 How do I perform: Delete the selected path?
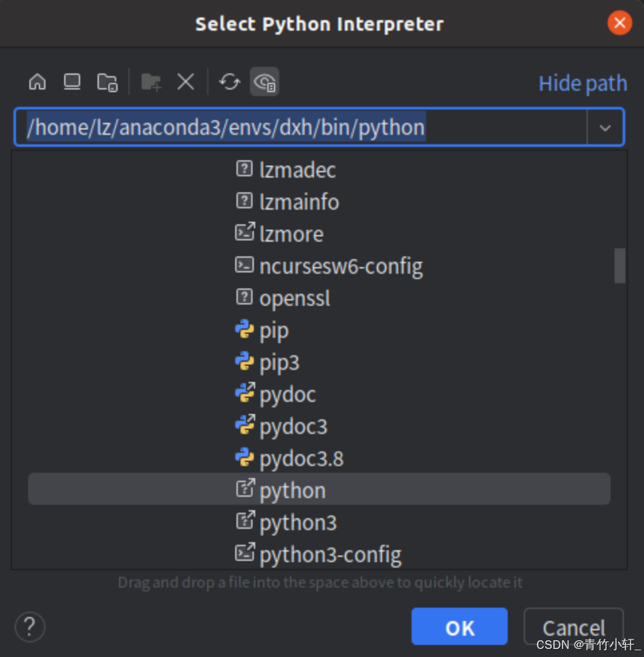pyautogui.click(x=185, y=81)
